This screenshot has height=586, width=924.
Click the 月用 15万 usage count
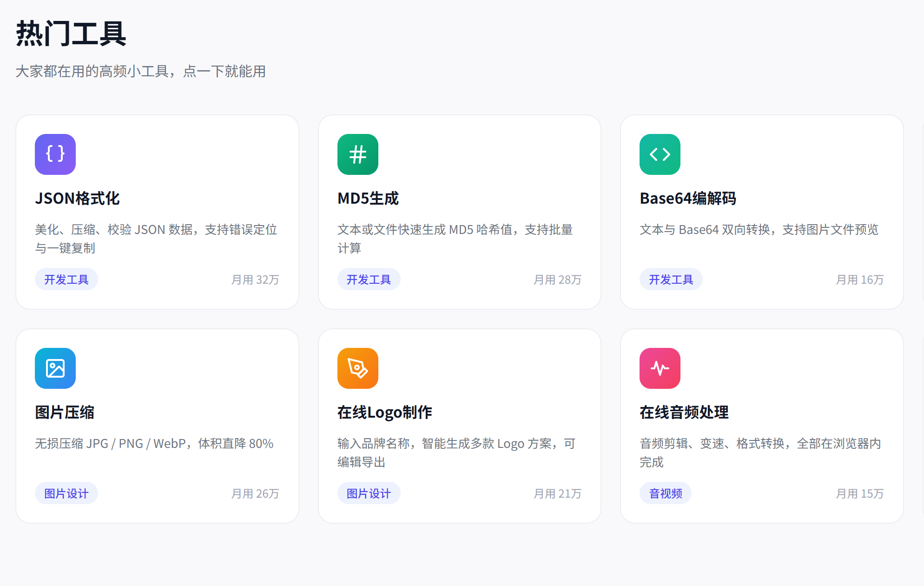point(860,493)
